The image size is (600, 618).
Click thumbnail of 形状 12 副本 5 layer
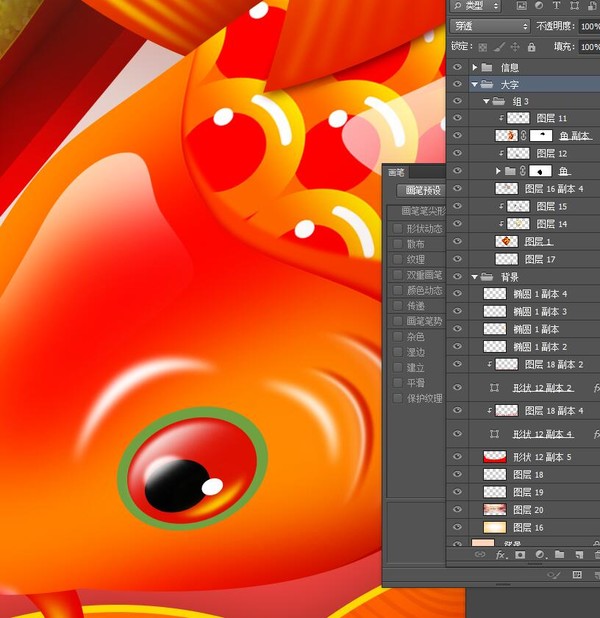click(x=495, y=457)
